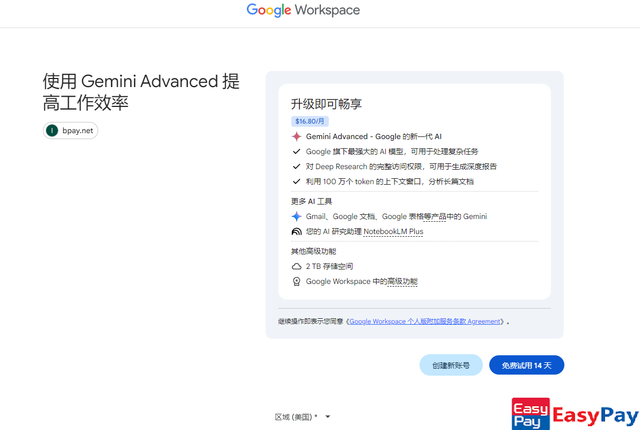Click the cloud storage icon beside 2 TB
The height and width of the screenshot is (430, 640).
[x=296, y=266]
